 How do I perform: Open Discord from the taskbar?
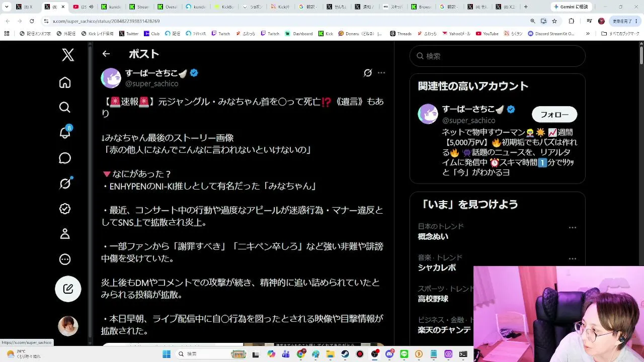pyautogui.click(x=389, y=354)
